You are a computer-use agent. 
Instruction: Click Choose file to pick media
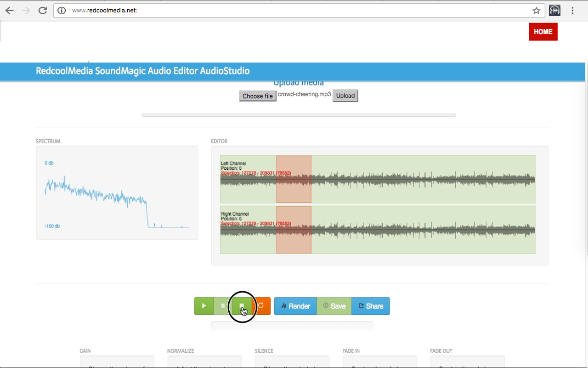pos(257,96)
